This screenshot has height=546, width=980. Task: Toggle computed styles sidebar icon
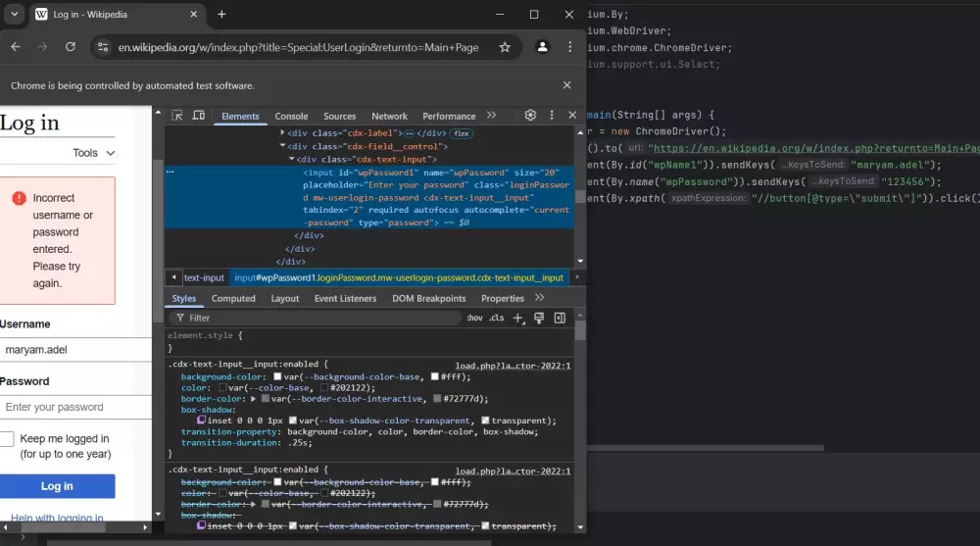point(560,318)
